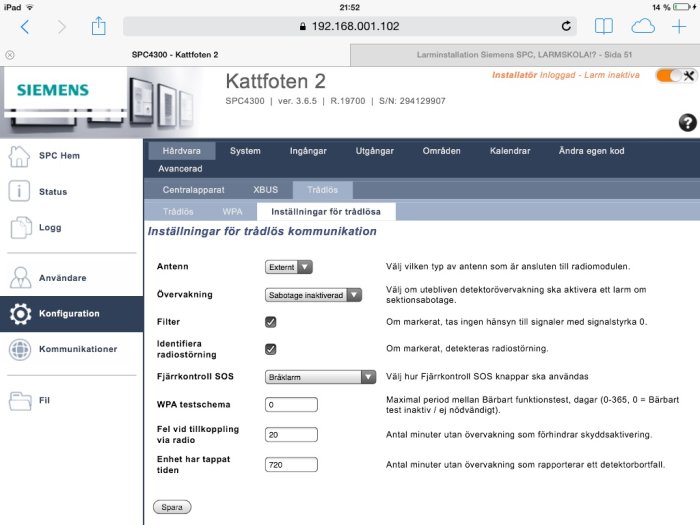Click the Konfiguration gear icon
Image resolution: width=700 pixels, height=525 pixels.
coord(21,313)
